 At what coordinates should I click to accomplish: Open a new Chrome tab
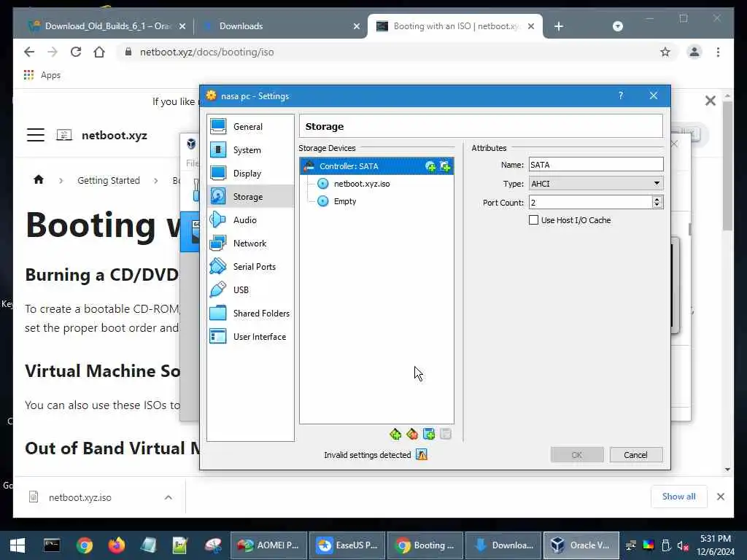point(559,26)
